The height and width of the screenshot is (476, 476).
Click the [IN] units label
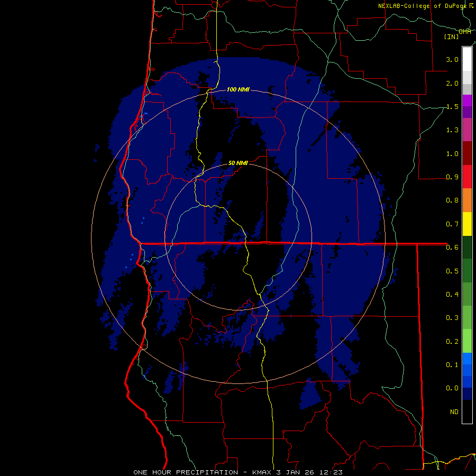(x=451, y=36)
